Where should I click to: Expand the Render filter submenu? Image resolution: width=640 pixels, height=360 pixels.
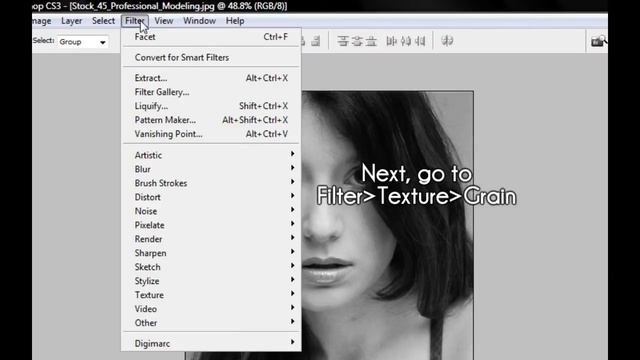(x=211, y=239)
